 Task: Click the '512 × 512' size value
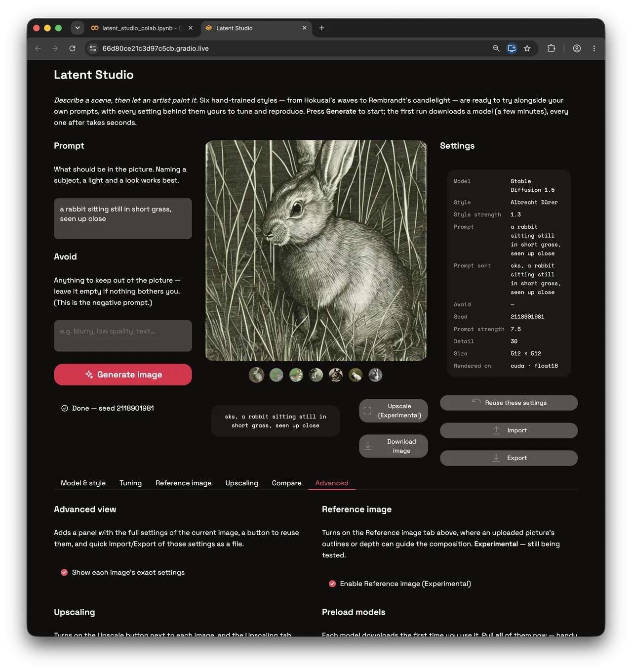point(526,354)
